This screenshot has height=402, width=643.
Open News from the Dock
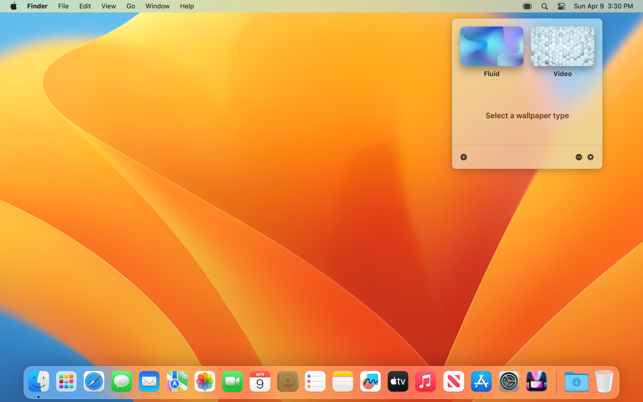click(454, 381)
